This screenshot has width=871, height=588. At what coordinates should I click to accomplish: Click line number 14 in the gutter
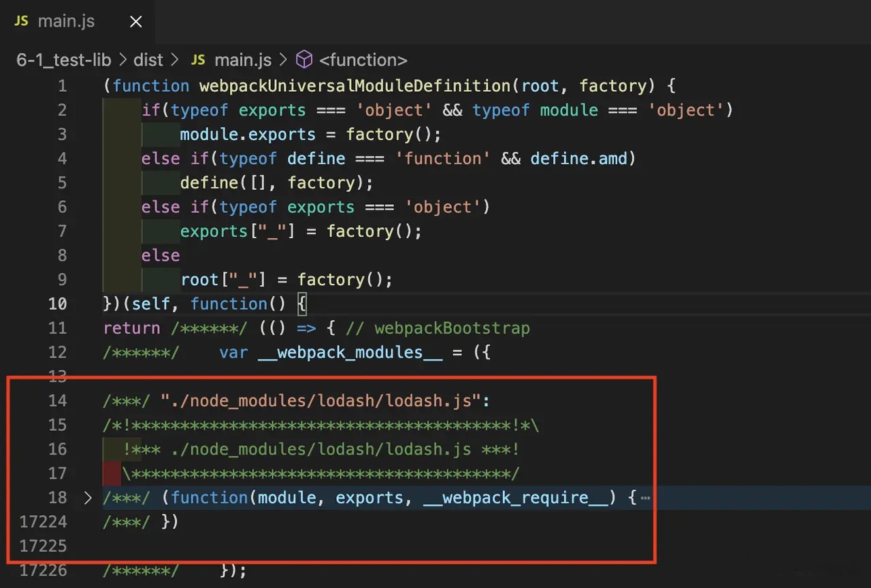pos(58,401)
